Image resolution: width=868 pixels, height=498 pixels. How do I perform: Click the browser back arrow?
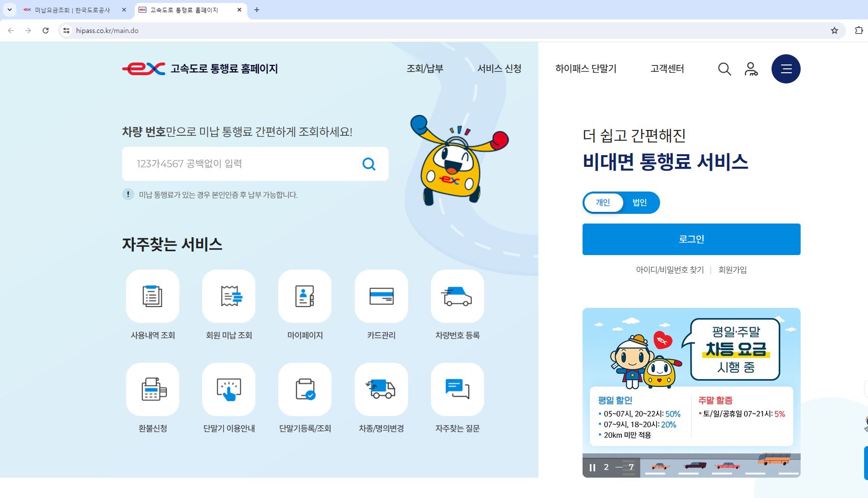[11, 31]
